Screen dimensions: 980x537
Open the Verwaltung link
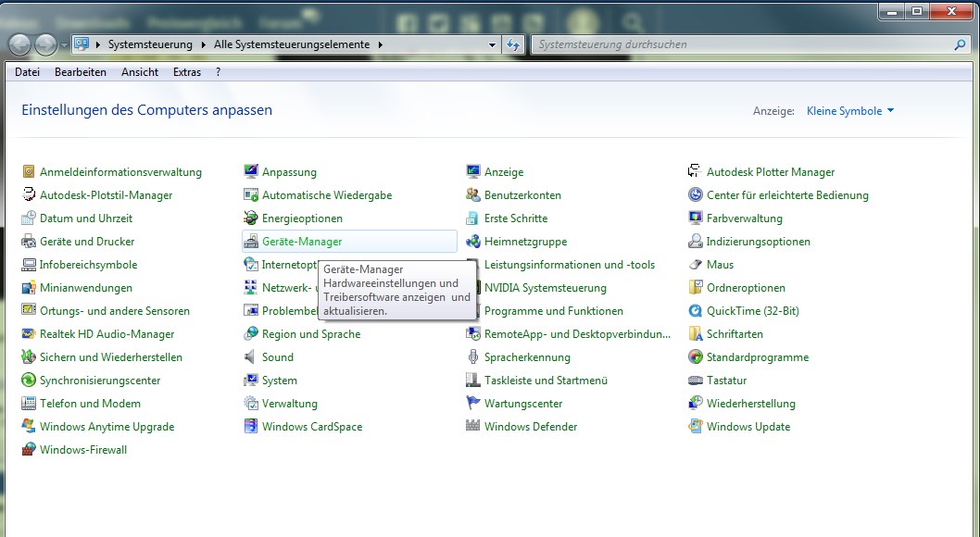[x=289, y=404]
